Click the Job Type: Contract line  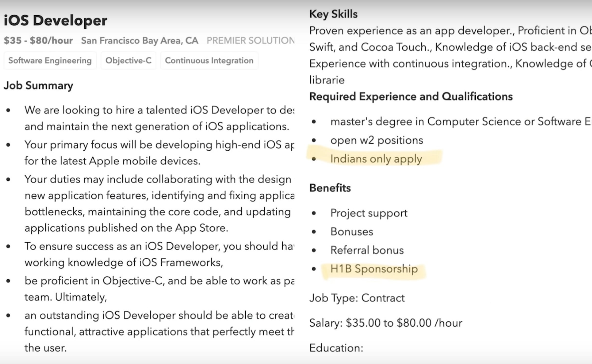coord(357,298)
